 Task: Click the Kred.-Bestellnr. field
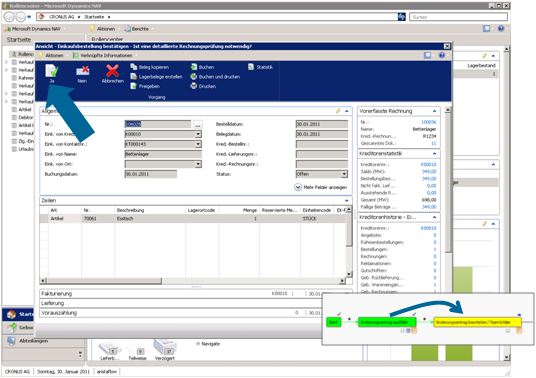pyautogui.click(x=322, y=144)
